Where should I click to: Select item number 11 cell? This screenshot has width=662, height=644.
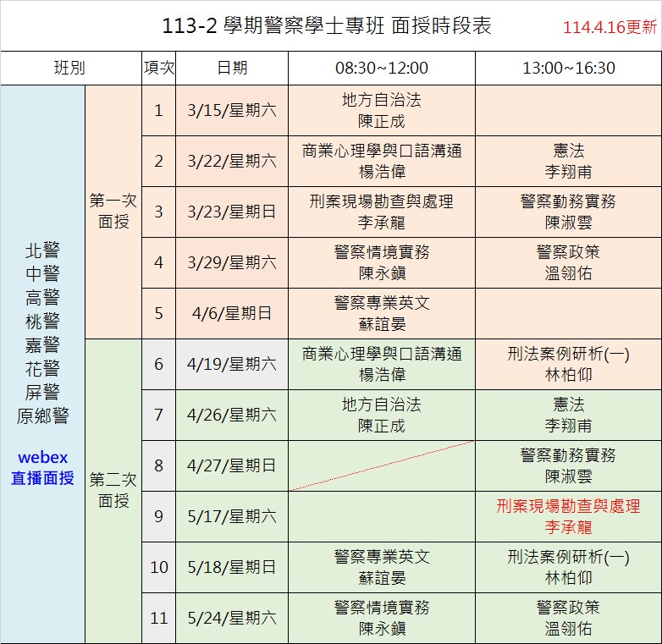tap(159, 619)
